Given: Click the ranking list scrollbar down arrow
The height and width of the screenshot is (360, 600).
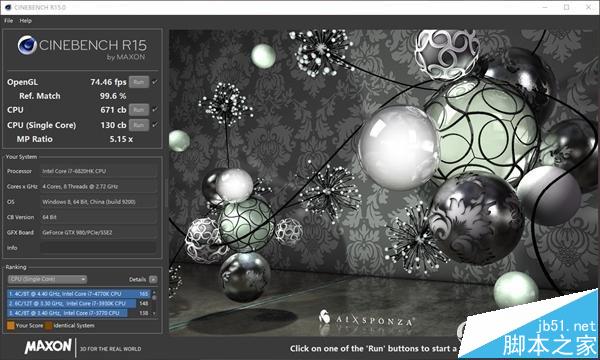Looking at the screenshot, I should pos(154,314).
